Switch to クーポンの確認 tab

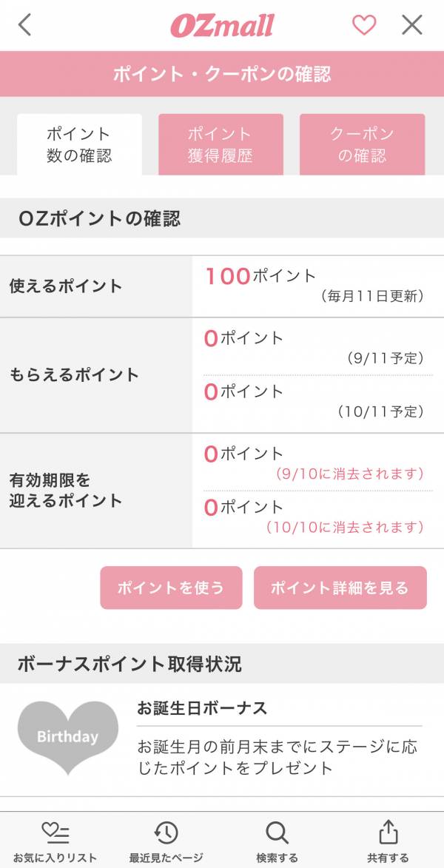click(x=362, y=145)
